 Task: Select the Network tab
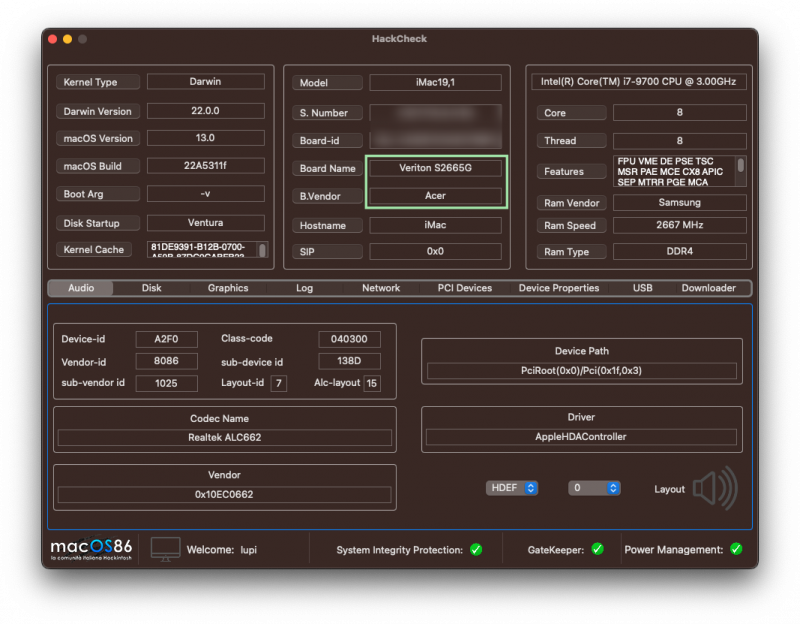380,288
